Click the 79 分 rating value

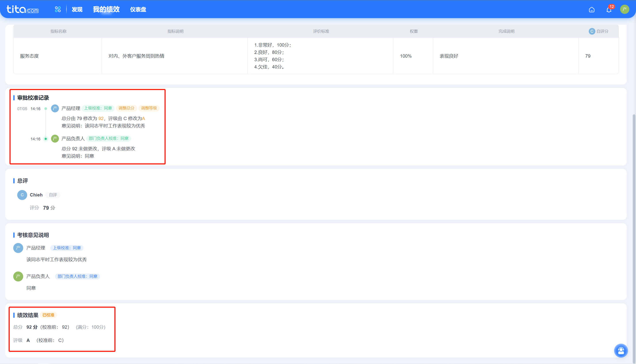click(49, 208)
